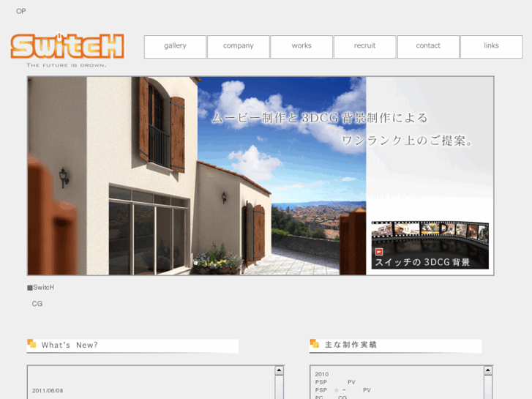Click the up arrow of the 制作実績 scrollbar
This screenshot has height=399, width=532.
pos(487,370)
